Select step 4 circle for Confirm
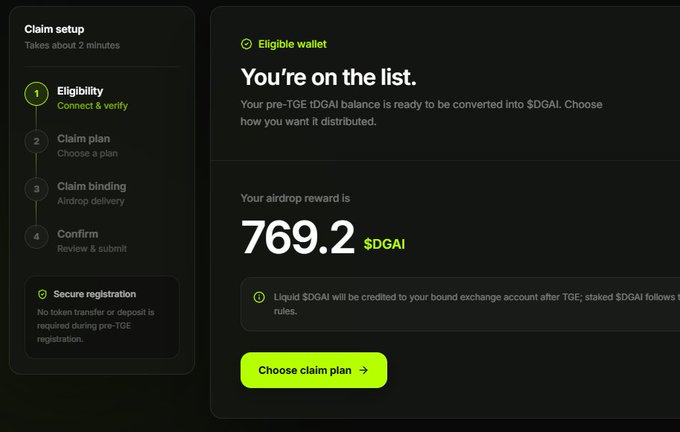 point(36,237)
